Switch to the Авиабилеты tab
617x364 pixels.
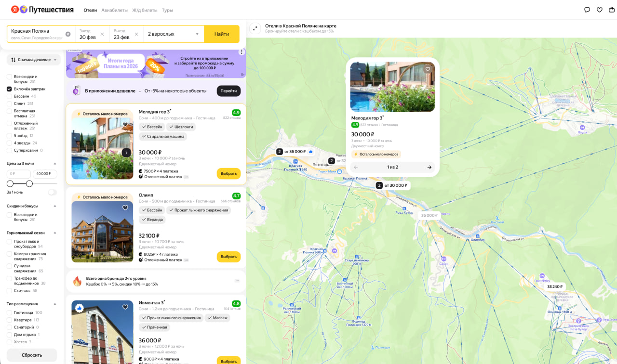click(x=114, y=10)
